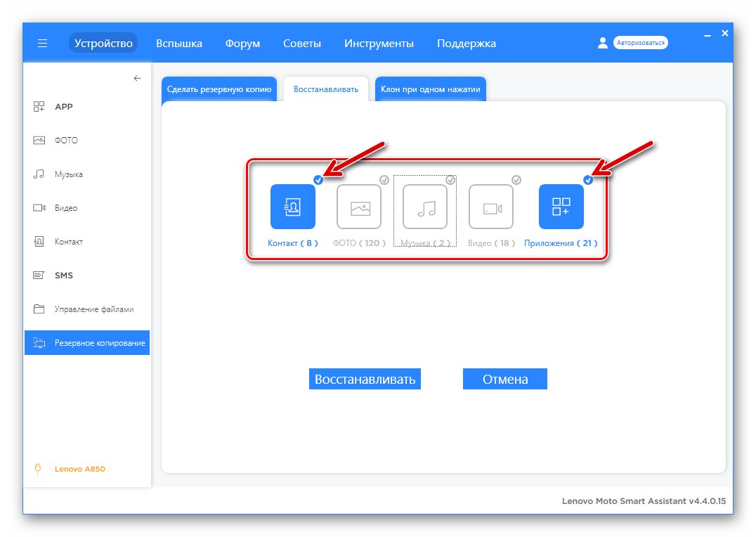This screenshot has height=537, width=756.
Task: Check the ФОТО checkmark
Action: [384, 180]
